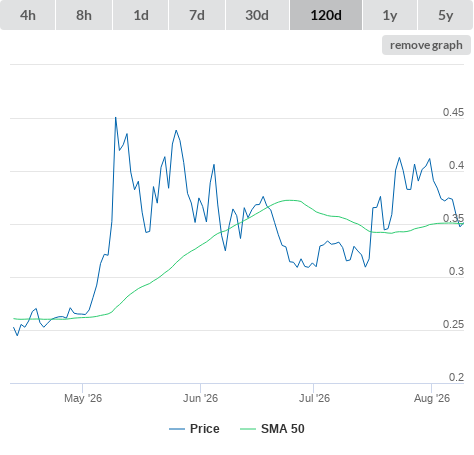The image size is (474, 455).
Task: Click the Jul '26 axis label
Action: (314, 398)
